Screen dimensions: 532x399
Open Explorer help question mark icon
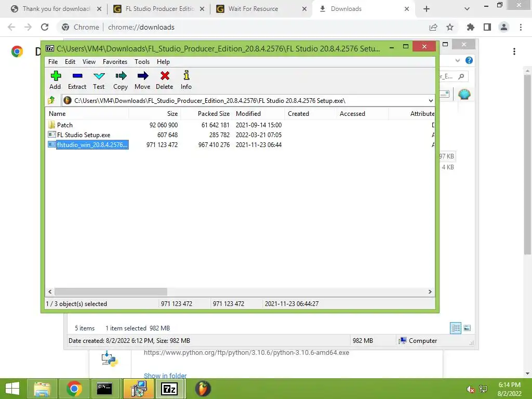(469, 60)
